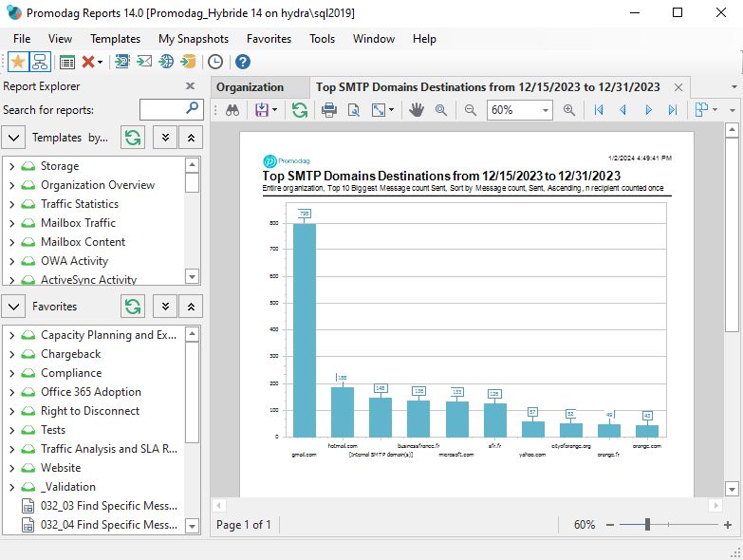Expand all Favorites nodes

pyautogui.click(x=165, y=307)
